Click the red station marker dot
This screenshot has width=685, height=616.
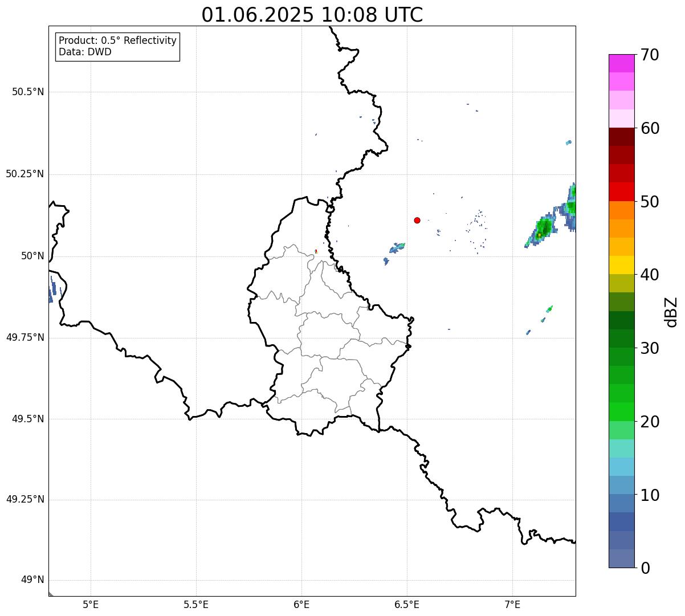[417, 220]
